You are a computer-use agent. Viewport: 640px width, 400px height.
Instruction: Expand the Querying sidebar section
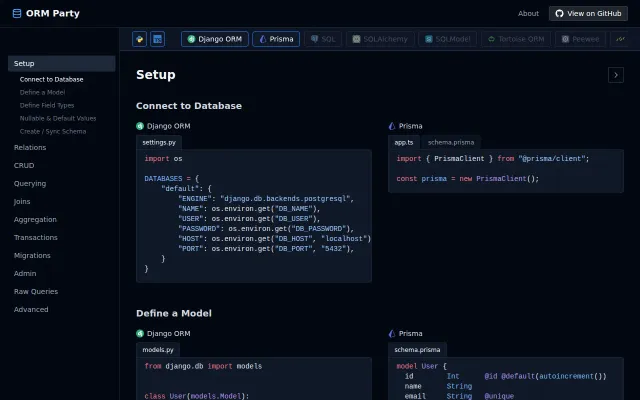pos(30,183)
